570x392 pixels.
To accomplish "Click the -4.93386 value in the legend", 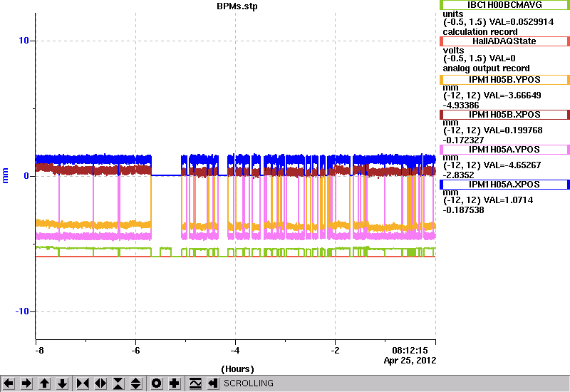I will [x=461, y=105].
